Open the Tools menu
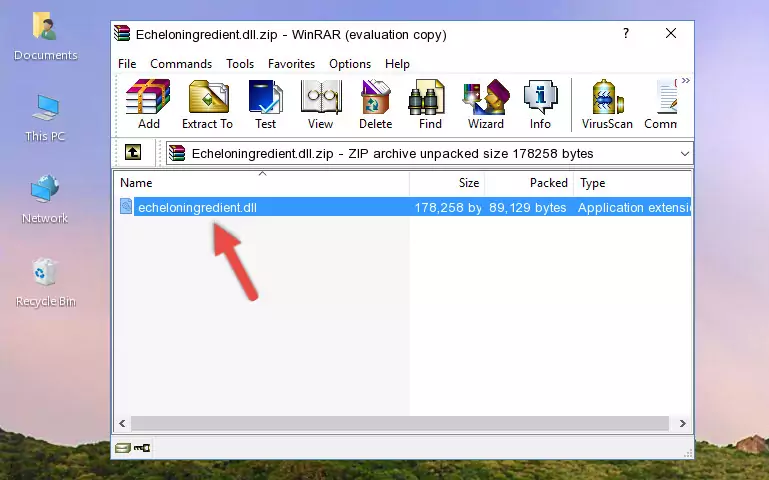Viewport: 769px width, 480px height. [x=240, y=64]
